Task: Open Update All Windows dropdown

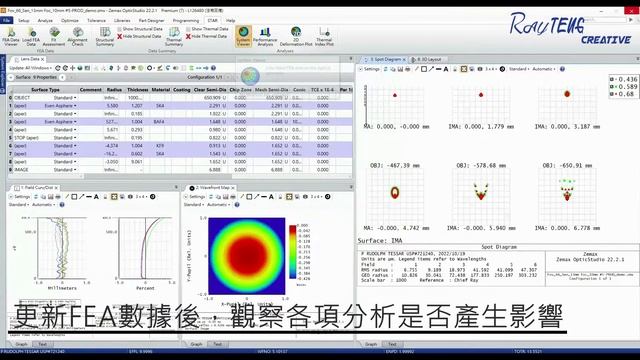Action: (31, 68)
